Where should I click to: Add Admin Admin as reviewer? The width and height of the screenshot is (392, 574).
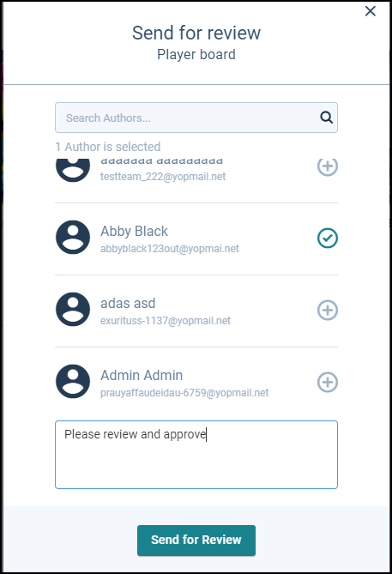pos(327,382)
